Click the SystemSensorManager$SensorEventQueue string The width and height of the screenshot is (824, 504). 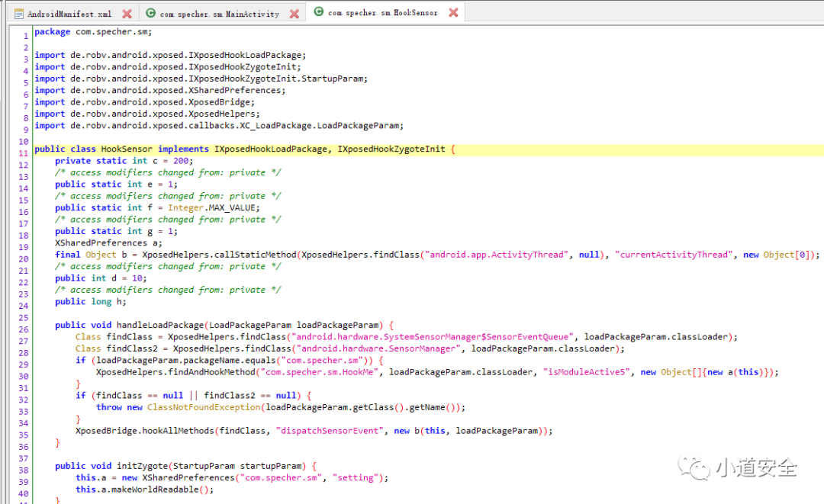(433, 337)
